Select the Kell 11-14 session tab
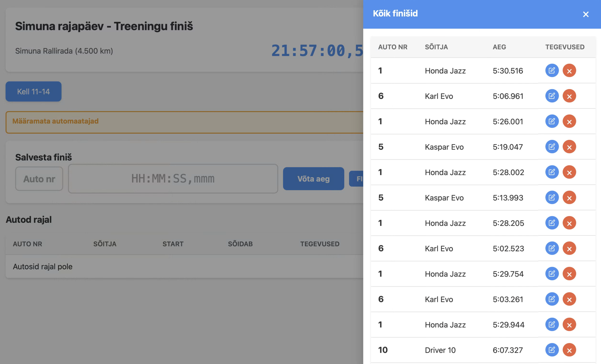 point(33,92)
